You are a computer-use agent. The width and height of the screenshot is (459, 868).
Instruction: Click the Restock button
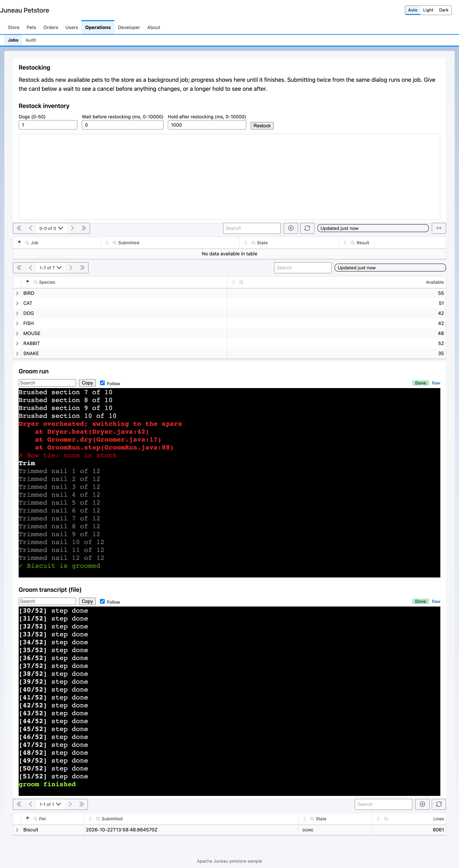point(262,125)
